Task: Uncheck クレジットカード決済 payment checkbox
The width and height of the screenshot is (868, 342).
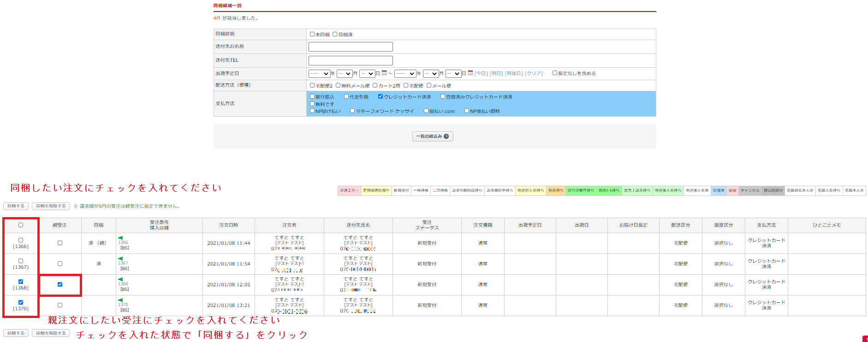Action: [x=380, y=97]
